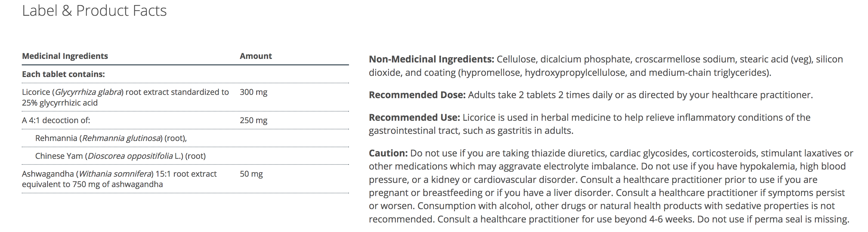Screen dimensions: 868x232
Task: Click the 'Withania somnifera' italic species name
Action: point(115,174)
